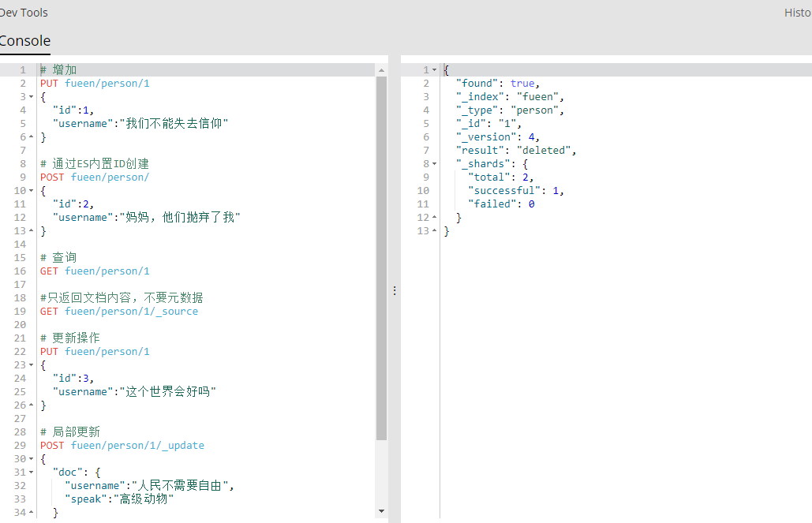Click the Dev Tools title text
This screenshot has width=812, height=523.
coord(24,13)
